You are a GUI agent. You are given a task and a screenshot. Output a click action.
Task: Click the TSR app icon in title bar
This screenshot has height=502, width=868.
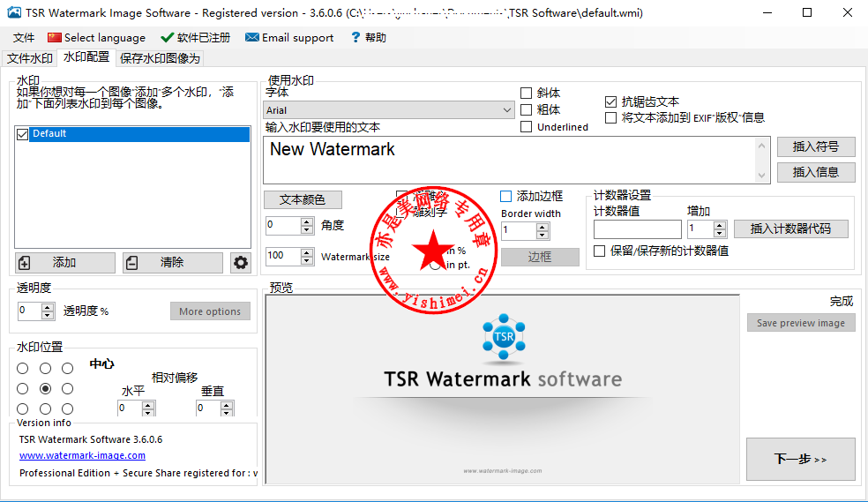(x=14, y=12)
